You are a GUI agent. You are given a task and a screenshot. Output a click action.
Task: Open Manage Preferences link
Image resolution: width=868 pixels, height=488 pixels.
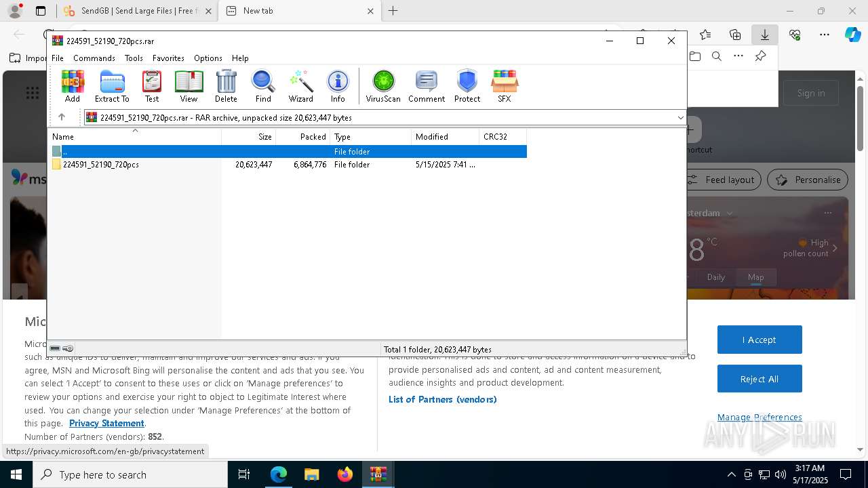(759, 417)
